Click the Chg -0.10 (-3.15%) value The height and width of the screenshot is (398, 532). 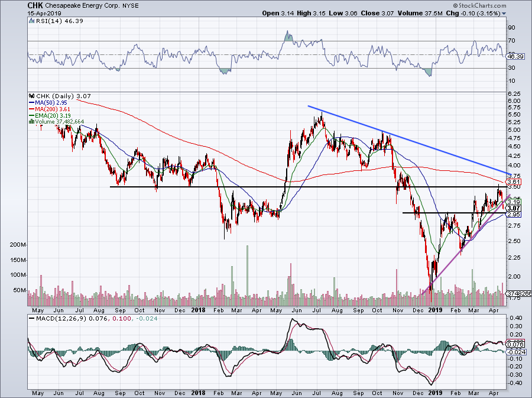(473, 13)
